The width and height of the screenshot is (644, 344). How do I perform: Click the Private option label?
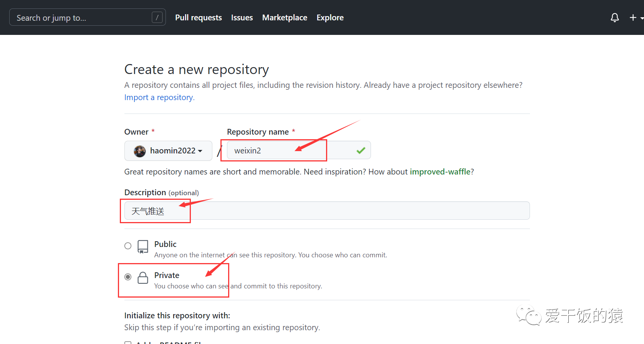tap(167, 275)
